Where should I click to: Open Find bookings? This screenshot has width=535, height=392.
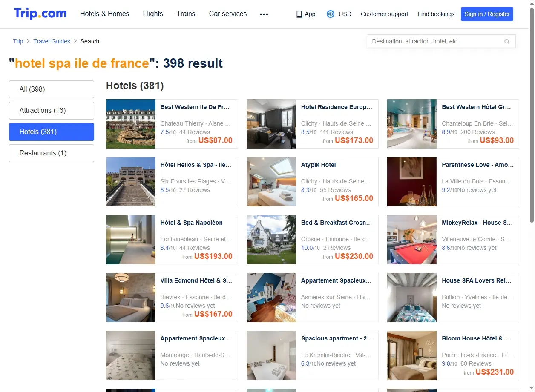click(436, 14)
